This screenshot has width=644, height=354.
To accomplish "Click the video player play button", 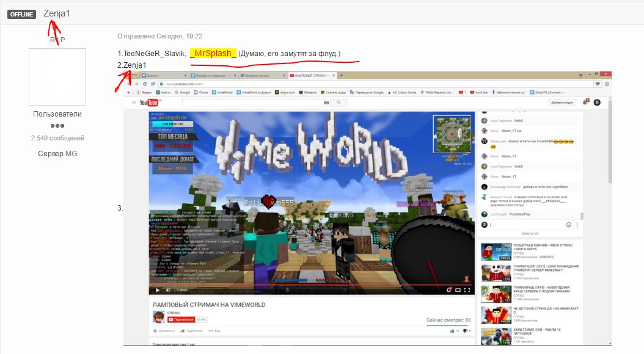I will pos(158,290).
